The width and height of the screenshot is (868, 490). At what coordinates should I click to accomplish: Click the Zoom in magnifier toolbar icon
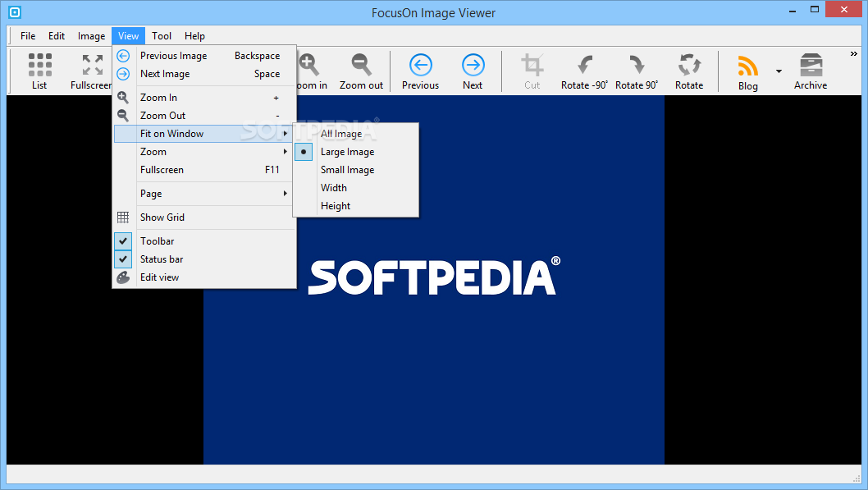coord(309,65)
